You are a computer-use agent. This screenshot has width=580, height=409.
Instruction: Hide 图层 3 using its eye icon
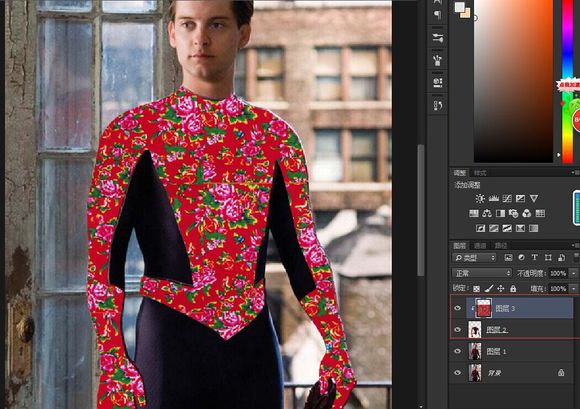[458, 308]
